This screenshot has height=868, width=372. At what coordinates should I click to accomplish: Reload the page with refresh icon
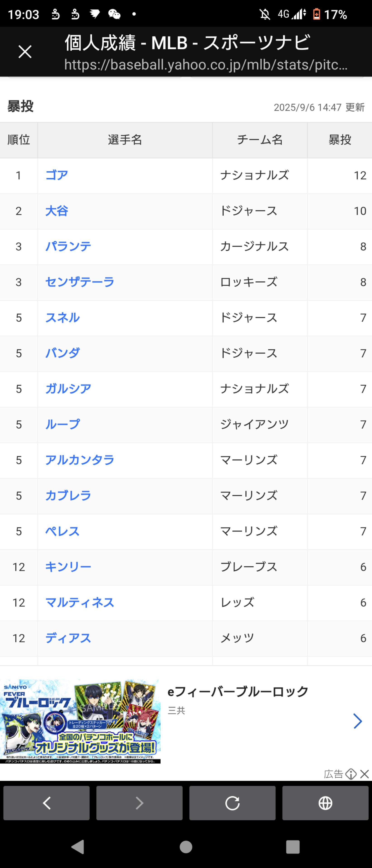click(x=232, y=803)
